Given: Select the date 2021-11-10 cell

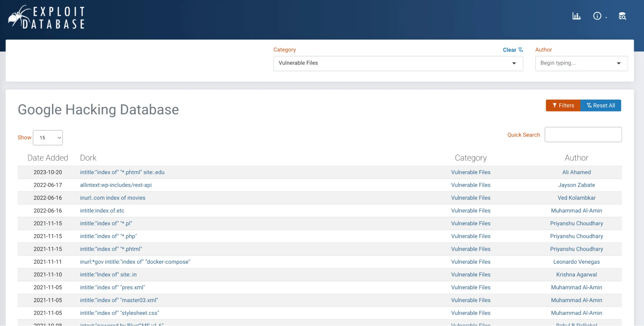Looking at the screenshot, I should pyautogui.click(x=48, y=275).
